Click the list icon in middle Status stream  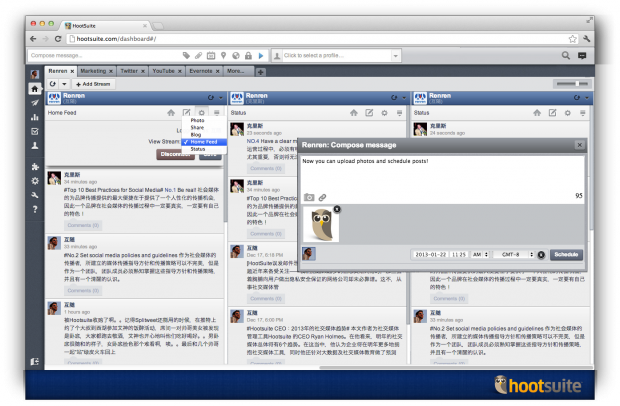click(x=400, y=113)
